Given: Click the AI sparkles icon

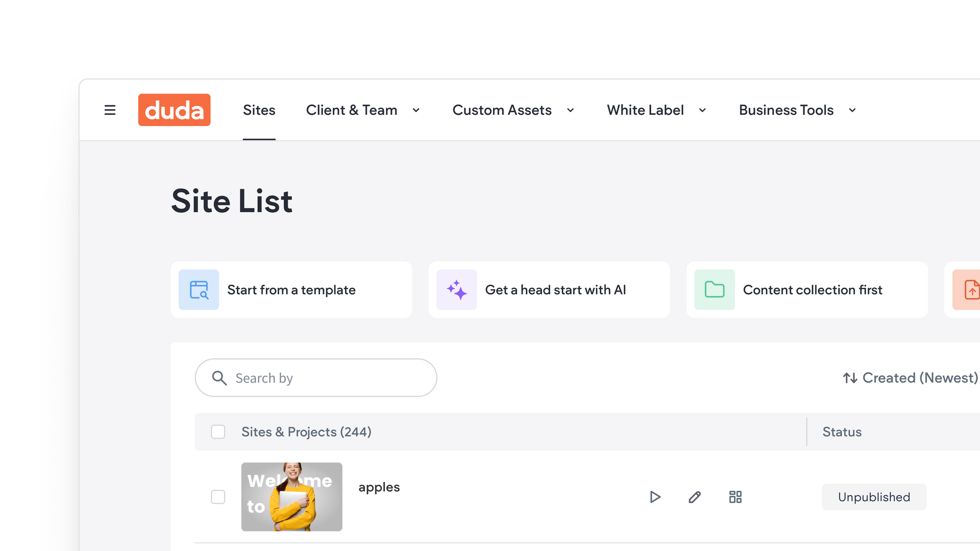Looking at the screenshot, I should click(456, 290).
